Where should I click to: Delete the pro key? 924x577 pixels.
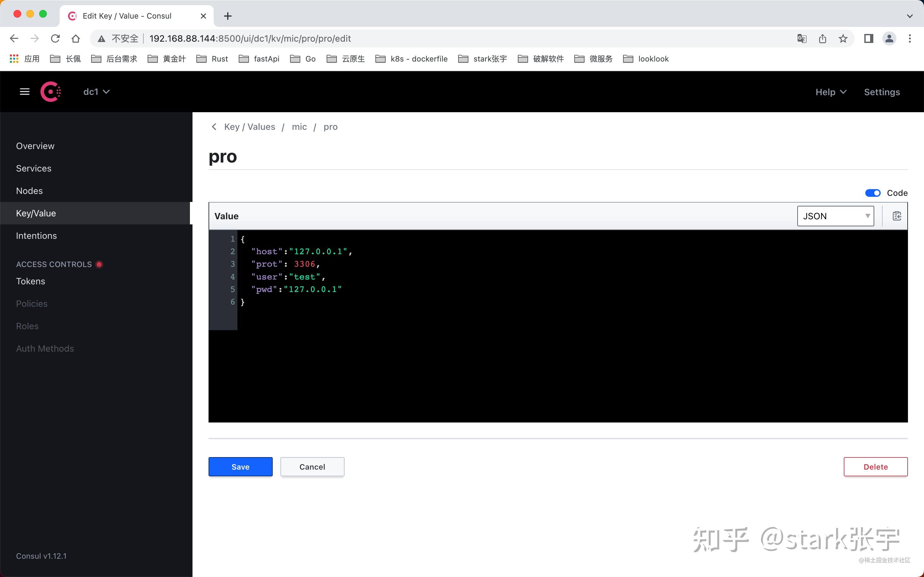876,467
